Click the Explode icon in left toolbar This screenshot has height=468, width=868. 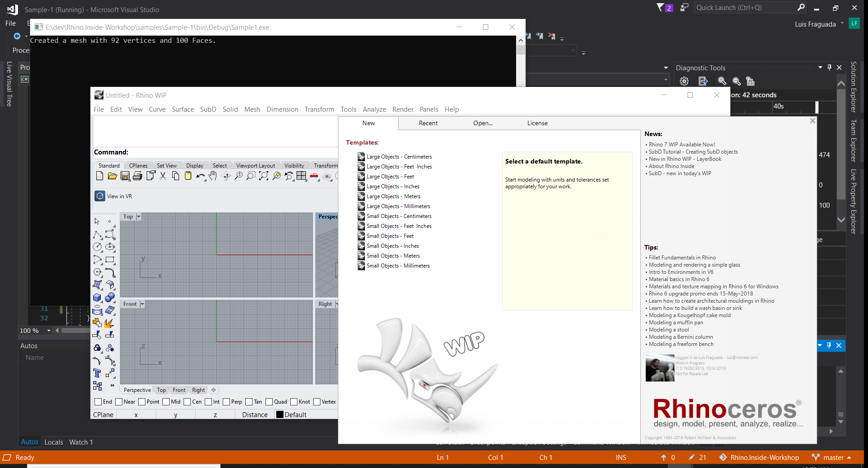(x=110, y=323)
